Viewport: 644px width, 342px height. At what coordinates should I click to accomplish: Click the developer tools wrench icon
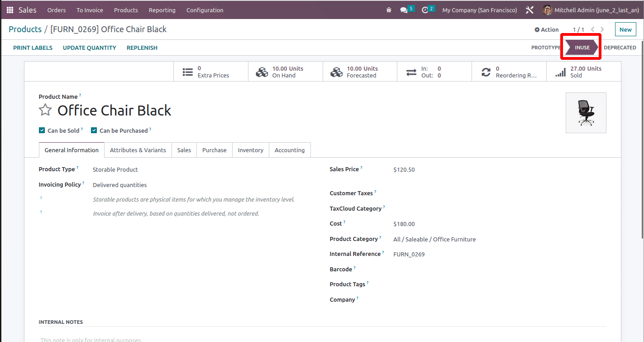pos(529,10)
